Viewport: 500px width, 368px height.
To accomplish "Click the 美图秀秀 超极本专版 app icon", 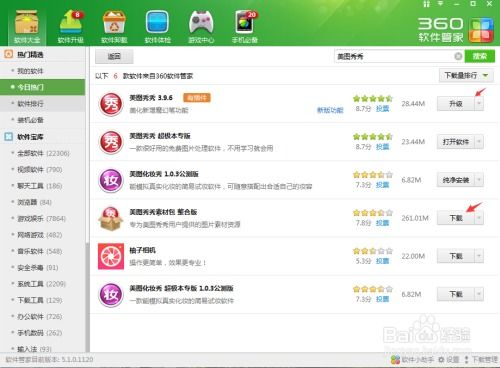I will (x=111, y=142).
